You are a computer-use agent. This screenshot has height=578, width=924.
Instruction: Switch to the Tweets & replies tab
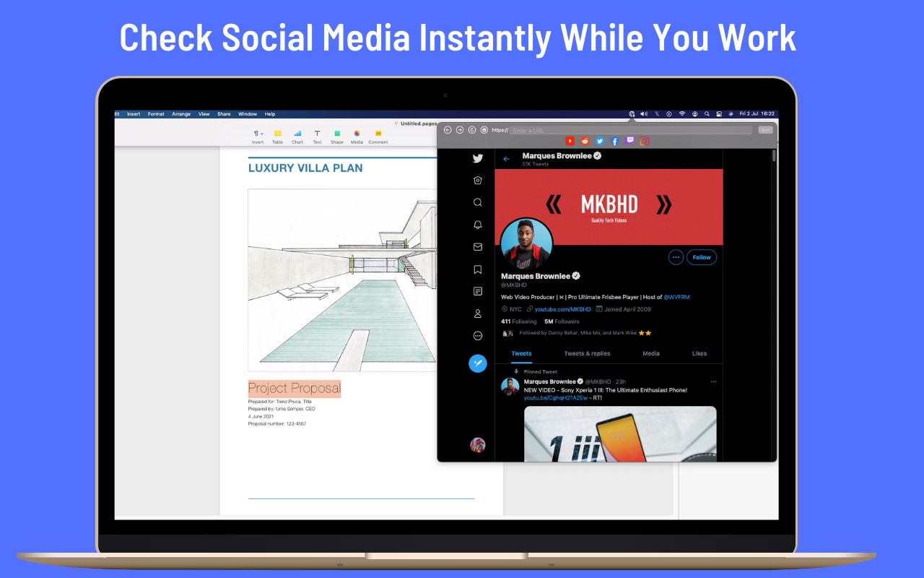click(x=587, y=353)
